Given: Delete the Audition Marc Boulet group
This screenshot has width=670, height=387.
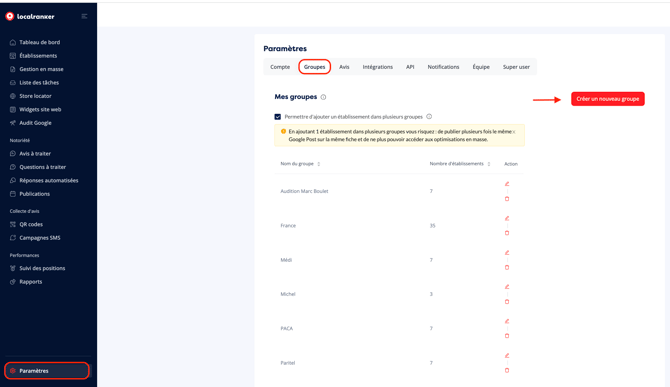Looking at the screenshot, I should tap(507, 199).
